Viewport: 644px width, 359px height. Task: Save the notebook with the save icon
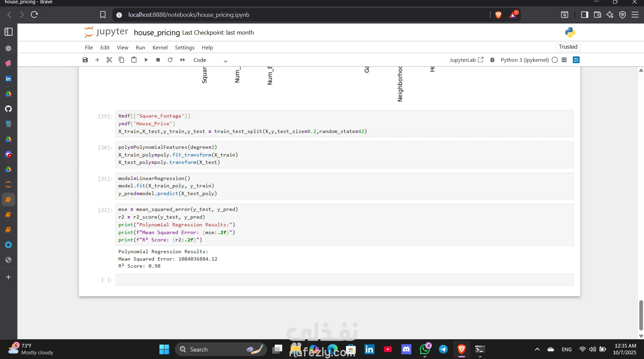click(85, 60)
